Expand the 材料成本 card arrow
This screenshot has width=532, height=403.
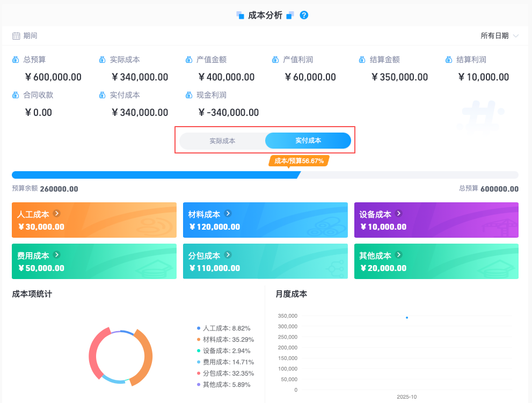228,214
